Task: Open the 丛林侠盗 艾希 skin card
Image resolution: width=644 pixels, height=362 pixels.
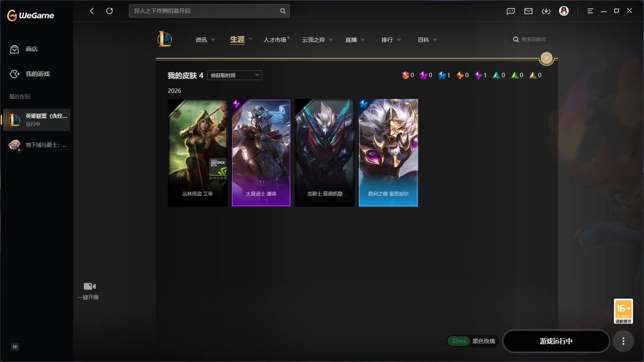Action: pos(198,153)
